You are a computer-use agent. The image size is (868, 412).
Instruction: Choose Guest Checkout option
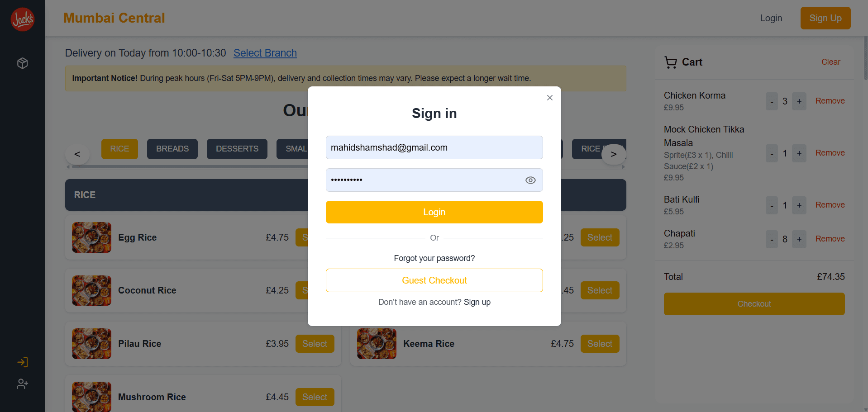pyautogui.click(x=434, y=280)
